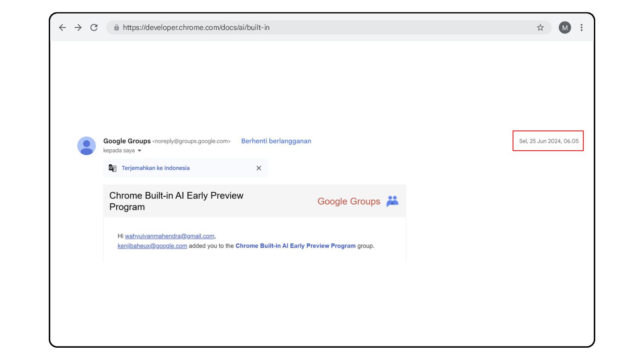
Task: Click the email date Sel, 25 Jun 2024, 06.05
Action: click(549, 141)
